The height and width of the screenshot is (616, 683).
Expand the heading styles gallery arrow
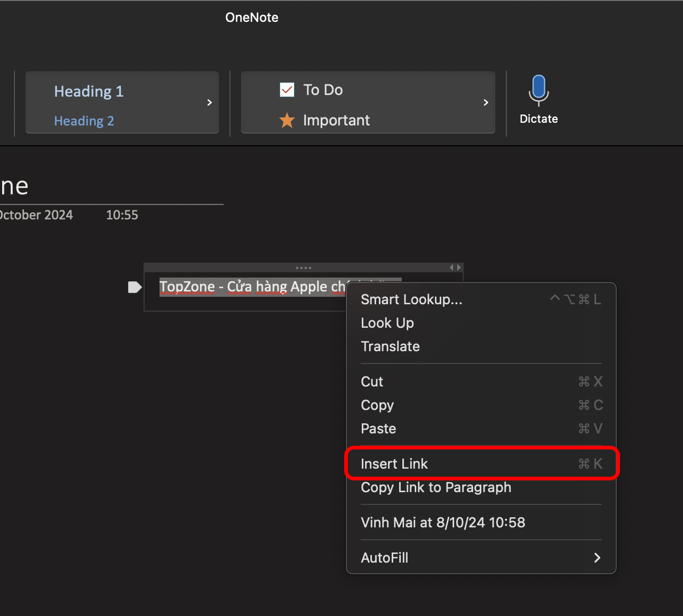[209, 102]
